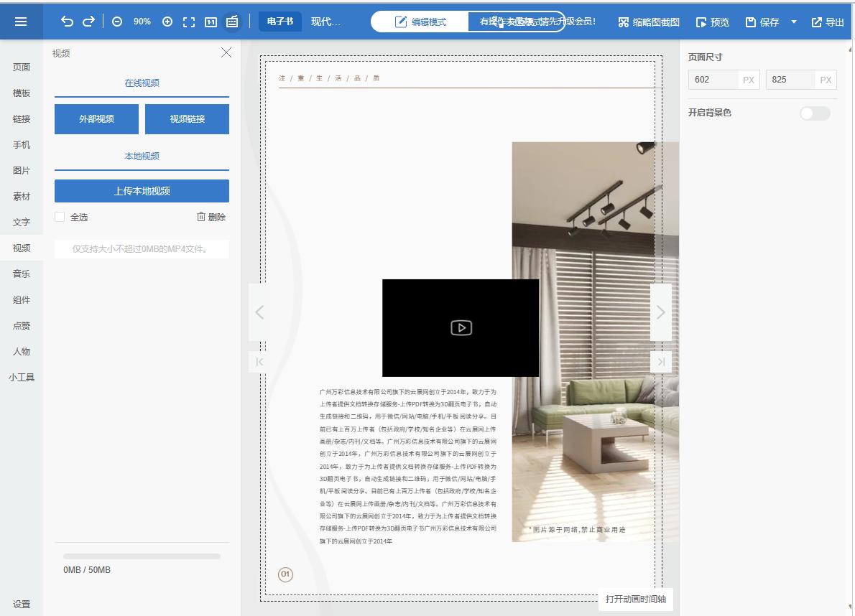Zoom in on the canvas
The width and height of the screenshot is (855, 616).
tap(166, 22)
